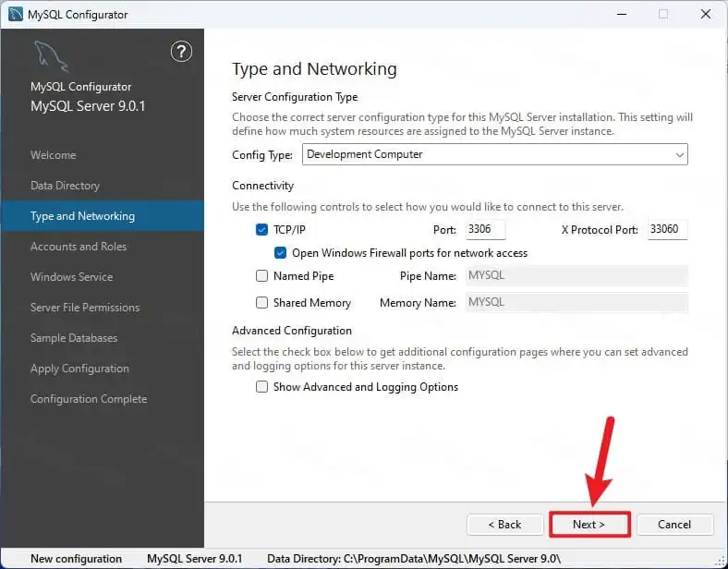The image size is (728, 569).
Task: Open Server File Permissions step
Action: [x=85, y=308]
